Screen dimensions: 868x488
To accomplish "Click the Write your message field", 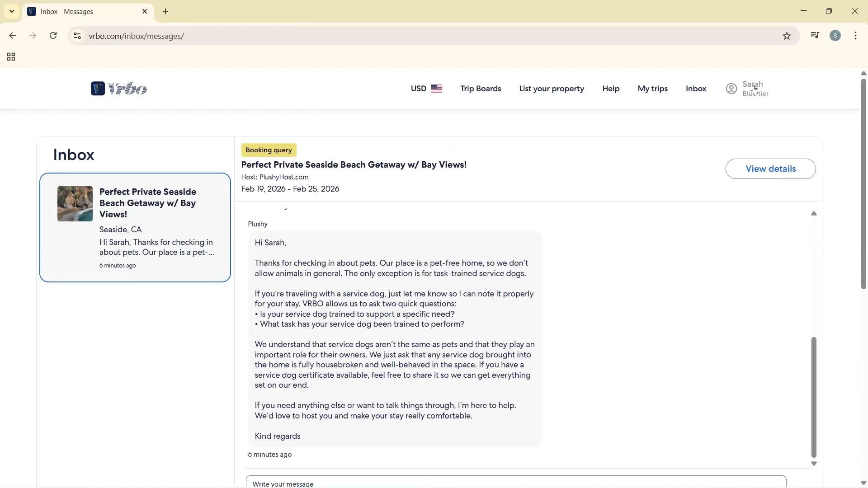I will point(515,483).
